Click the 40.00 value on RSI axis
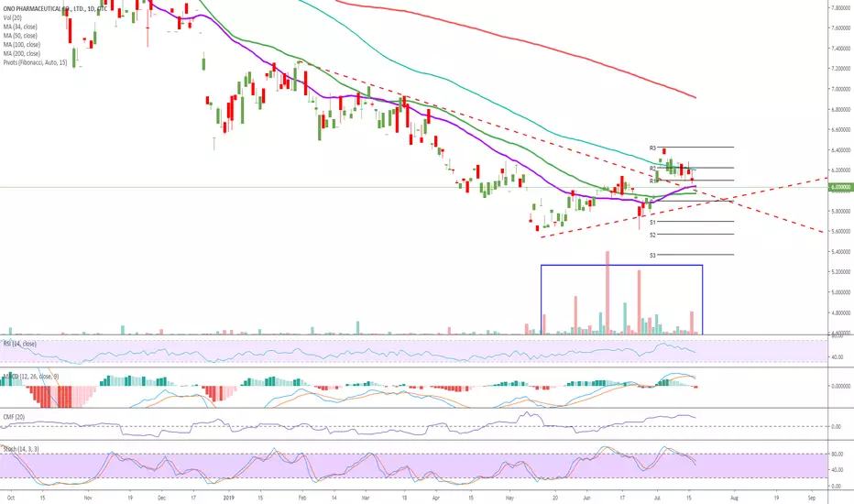 tap(837, 357)
